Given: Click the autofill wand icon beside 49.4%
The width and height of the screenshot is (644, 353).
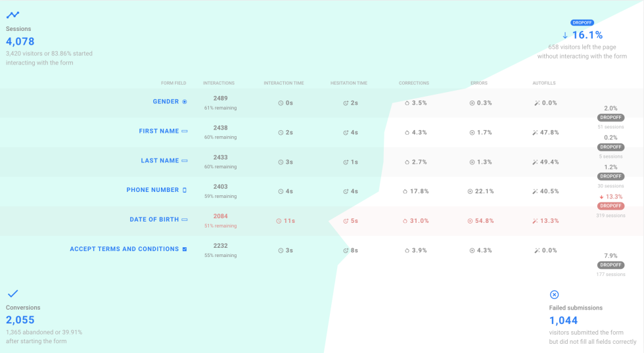Looking at the screenshot, I should (535, 162).
